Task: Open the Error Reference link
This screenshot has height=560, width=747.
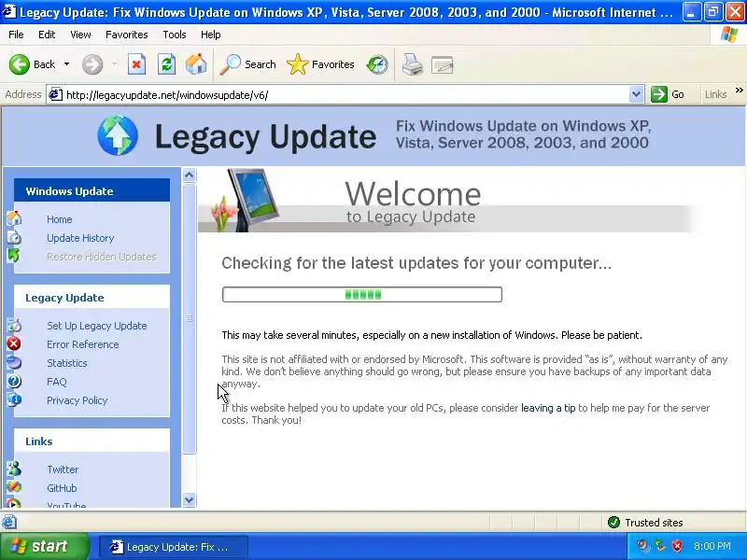Action: 83,344
